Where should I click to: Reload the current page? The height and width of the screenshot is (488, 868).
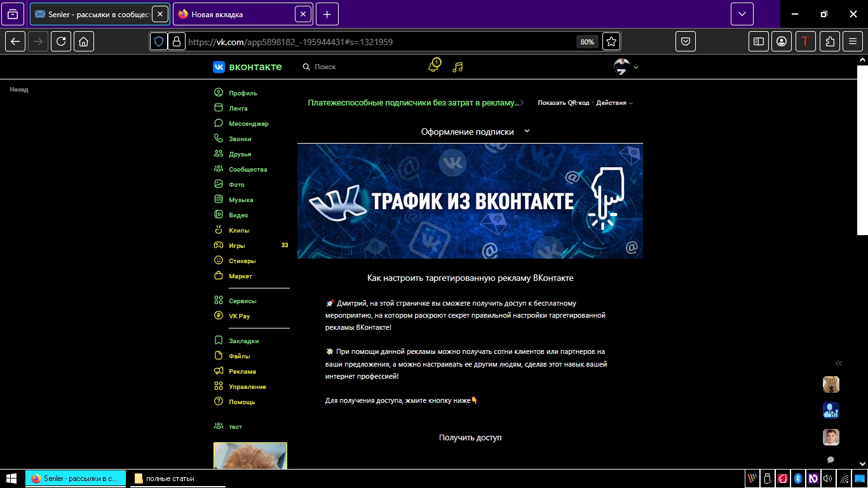(x=61, y=42)
